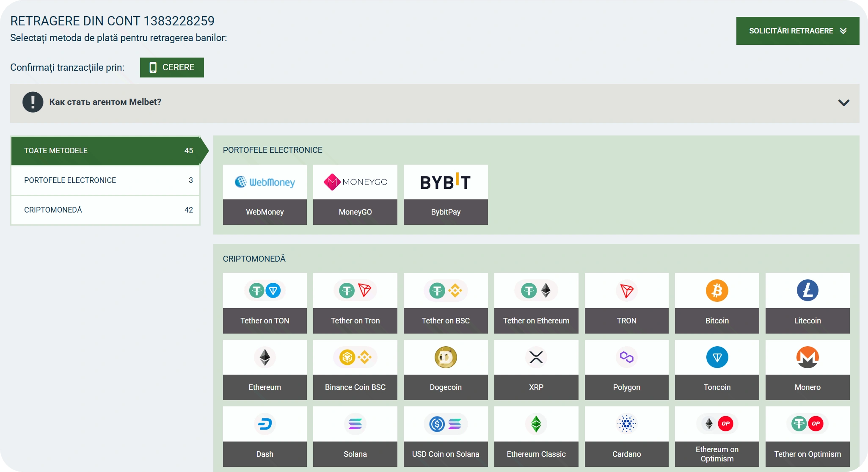The height and width of the screenshot is (472, 868).
Task: Select the Cardano icon
Action: 627,424
